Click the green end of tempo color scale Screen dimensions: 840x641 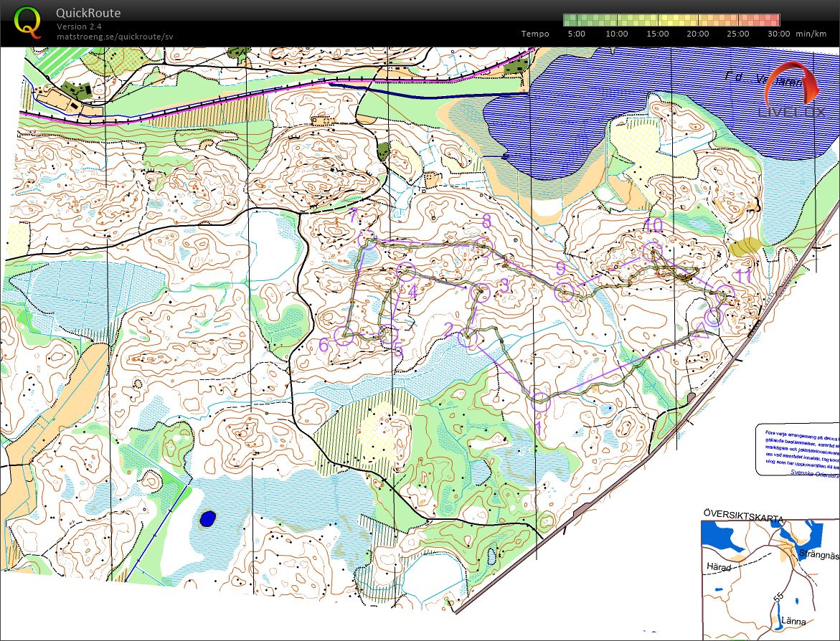pyautogui.click(x=570, y=20)
